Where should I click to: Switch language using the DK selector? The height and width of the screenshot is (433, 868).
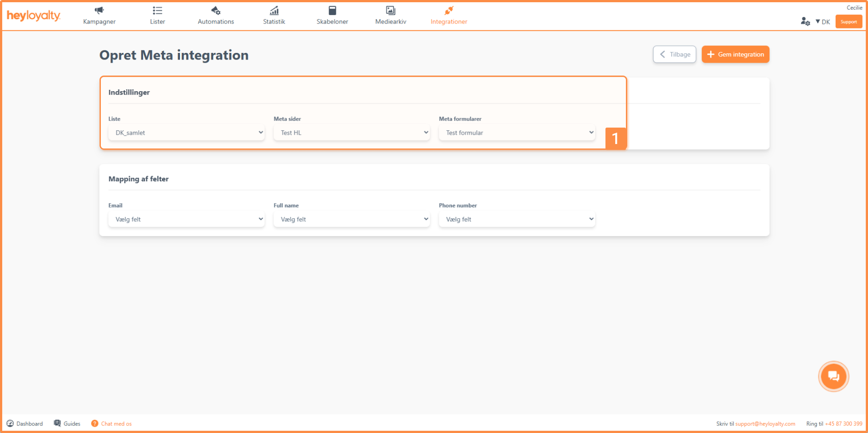tap(823, 22)
